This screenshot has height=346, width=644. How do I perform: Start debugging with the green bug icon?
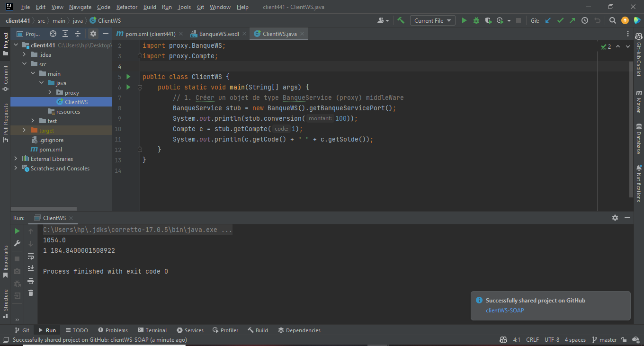click(x=476, y=20)
